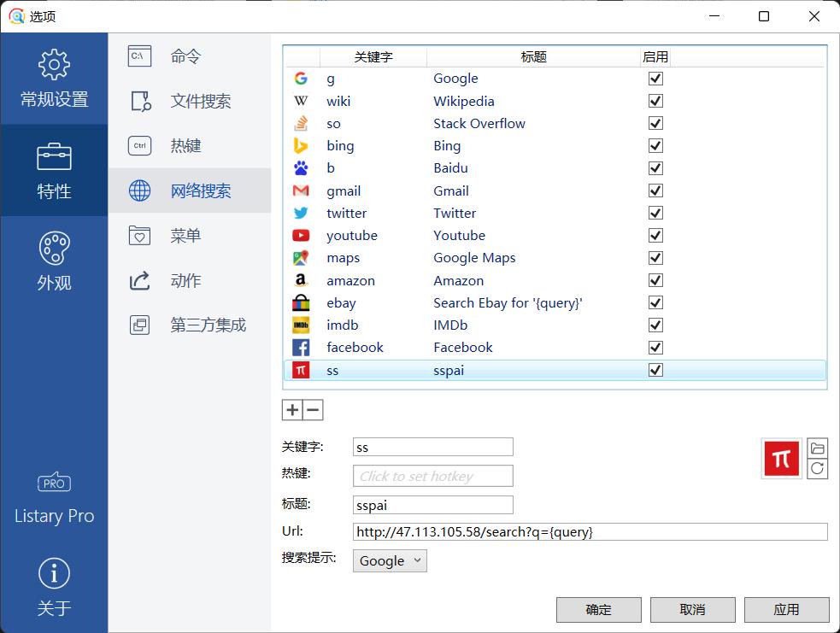Apply changes with the 应用 button
Screen dimensions: 840x633
[787, 610]
